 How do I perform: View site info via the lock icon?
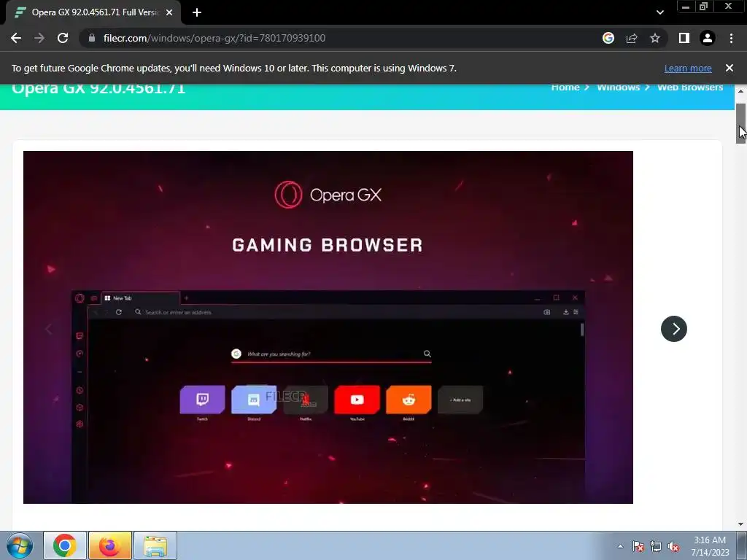[x=92, y=38]
